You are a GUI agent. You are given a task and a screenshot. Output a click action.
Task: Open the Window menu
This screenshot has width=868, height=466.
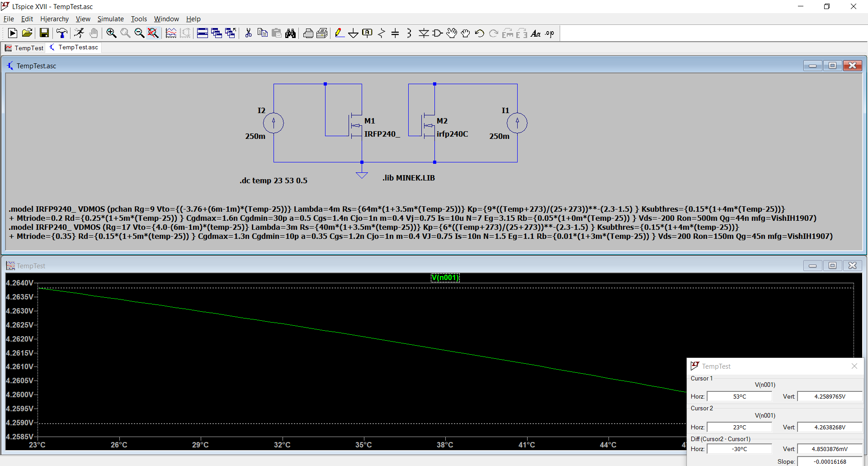point(166,19)
